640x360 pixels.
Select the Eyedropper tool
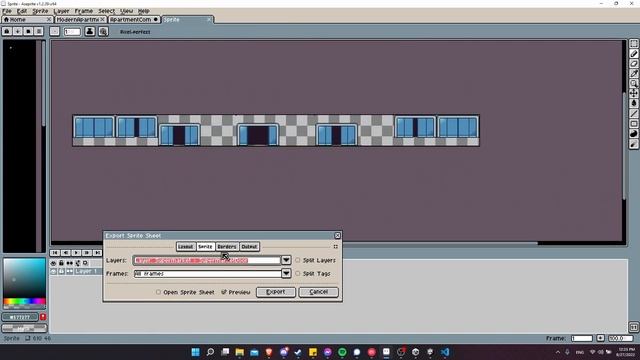point(633,73)
